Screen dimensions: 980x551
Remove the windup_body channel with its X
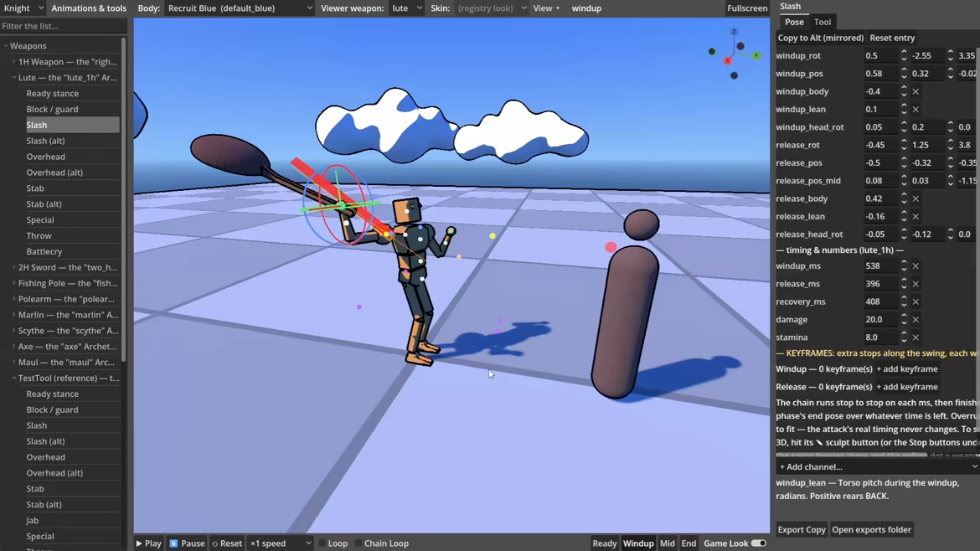pyautogui.click(x=916, y=91)
